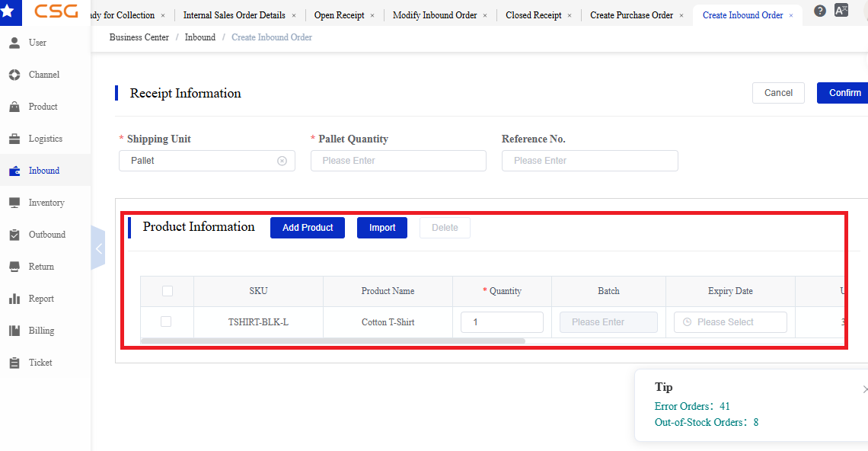
Task: Open the help question mark icon
Action: 820,11
